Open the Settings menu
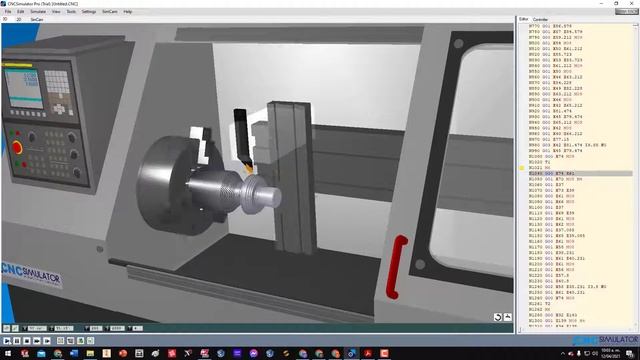Image resolution: width=640 pixels, height=360 pixels. coord(89,12)
